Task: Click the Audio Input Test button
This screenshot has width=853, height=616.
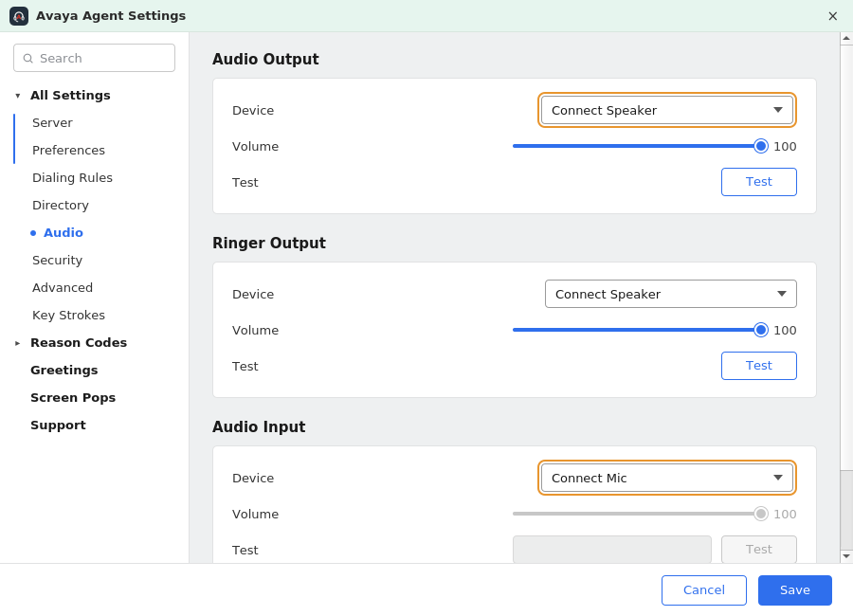Action: [759, 549]
